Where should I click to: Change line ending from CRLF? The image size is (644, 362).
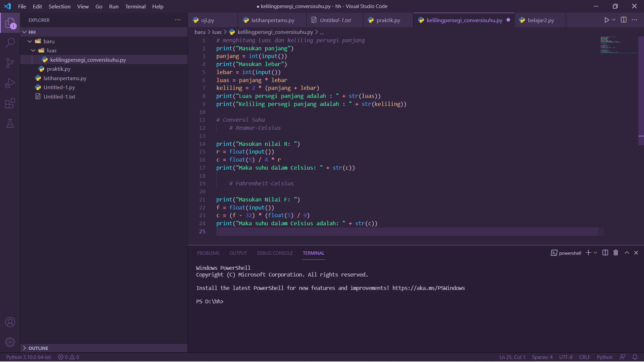(584, 357)
